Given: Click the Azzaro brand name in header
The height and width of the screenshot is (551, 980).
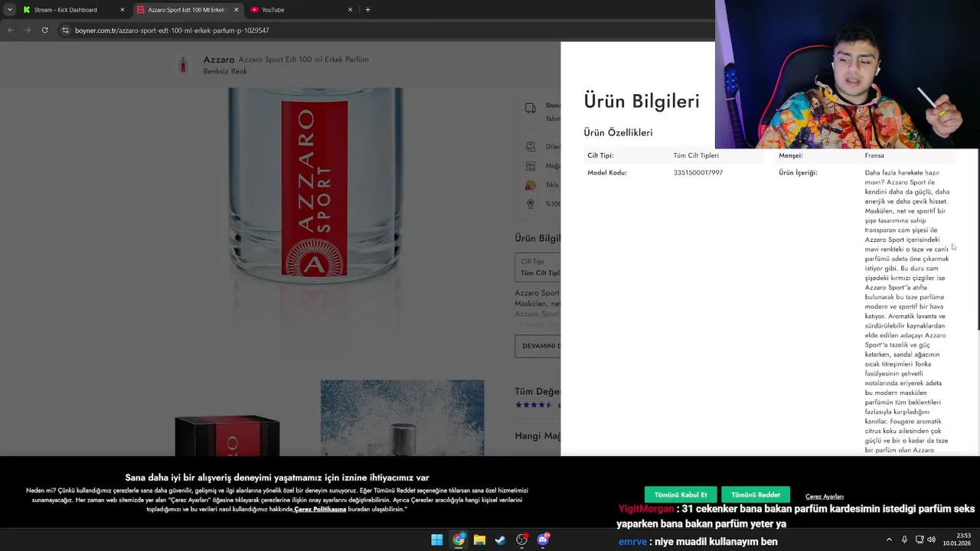Looking at the screenshot, I should [219, 60].
